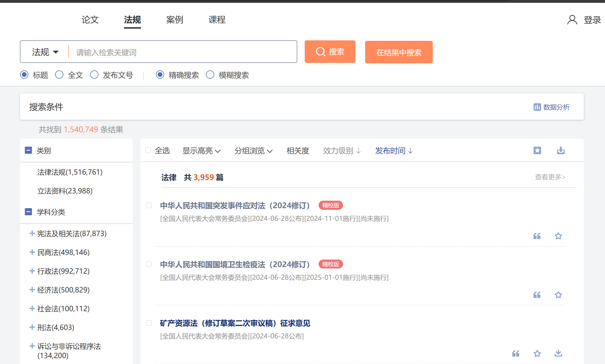605x364 pixels.
Task: Expand 刑法 category
Action: coord(32,327)
